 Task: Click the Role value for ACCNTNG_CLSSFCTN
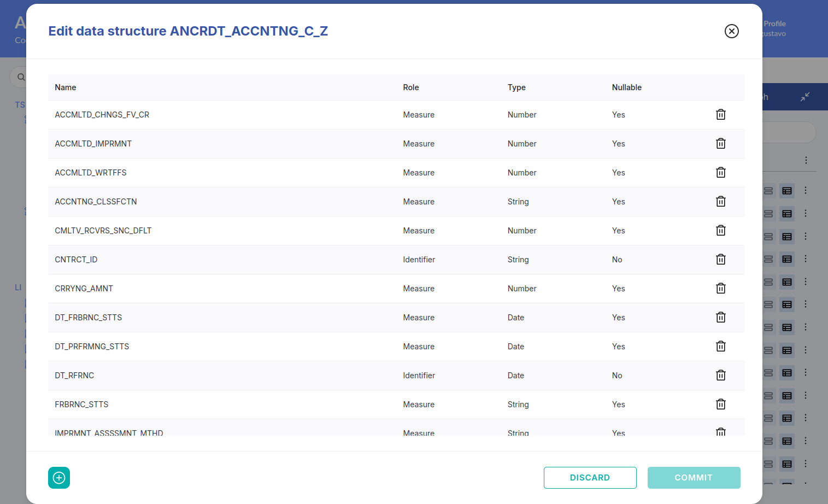419,202
